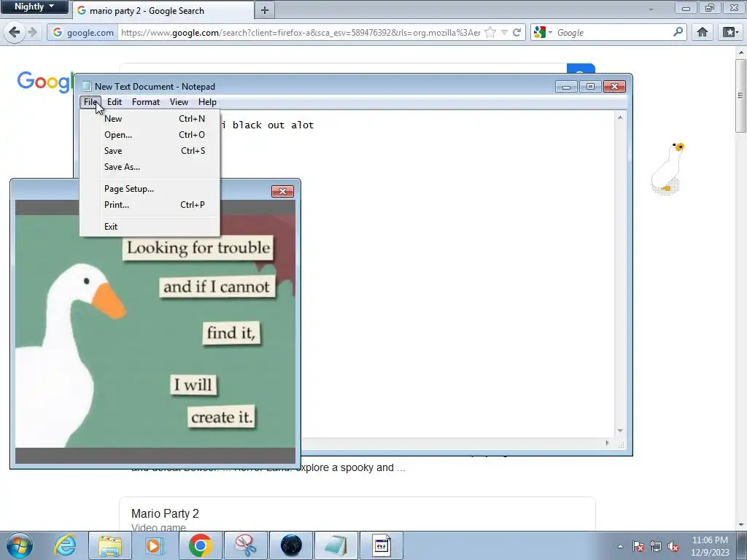Open the bookmarks menu icon in Firefox

pos(729,32)
